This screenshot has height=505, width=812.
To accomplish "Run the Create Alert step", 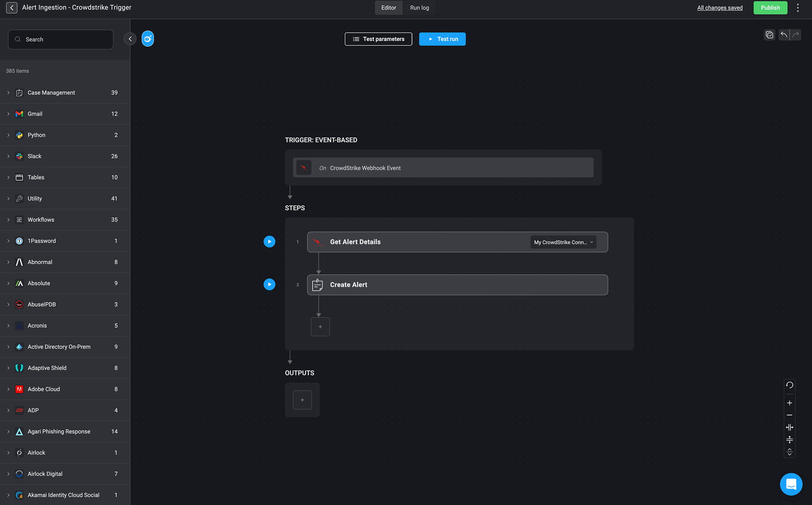I will click(269, 284).
